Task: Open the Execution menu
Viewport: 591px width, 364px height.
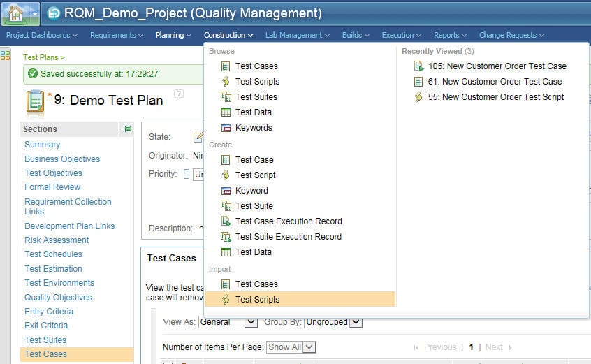Action: pos(401,35)
